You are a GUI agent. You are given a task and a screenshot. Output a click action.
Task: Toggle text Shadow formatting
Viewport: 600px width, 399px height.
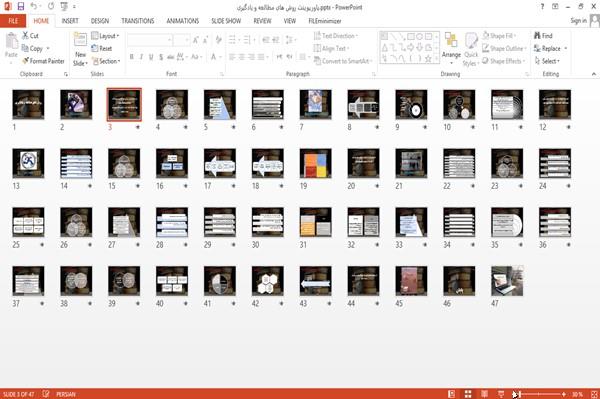[x=161, y=57]
